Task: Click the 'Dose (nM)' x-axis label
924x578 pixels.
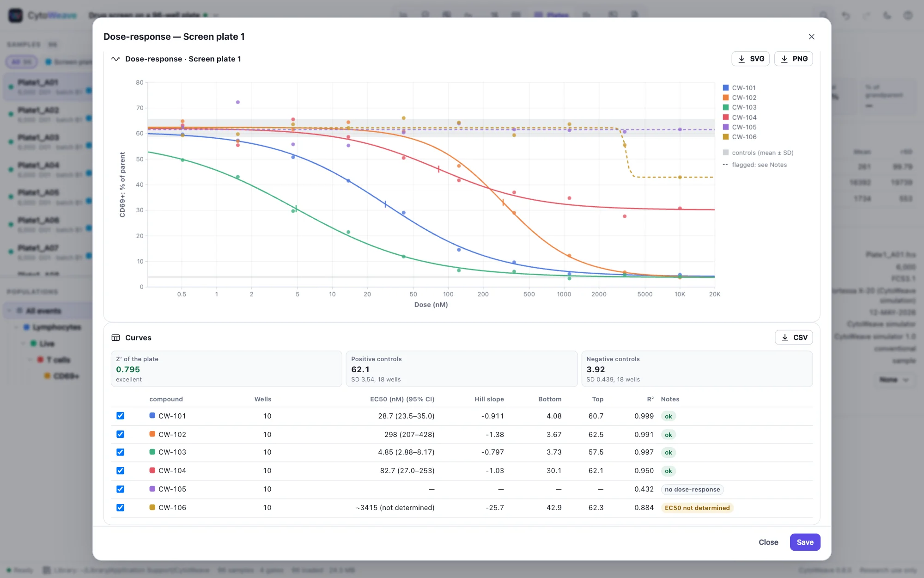Action: pos(431,305)
